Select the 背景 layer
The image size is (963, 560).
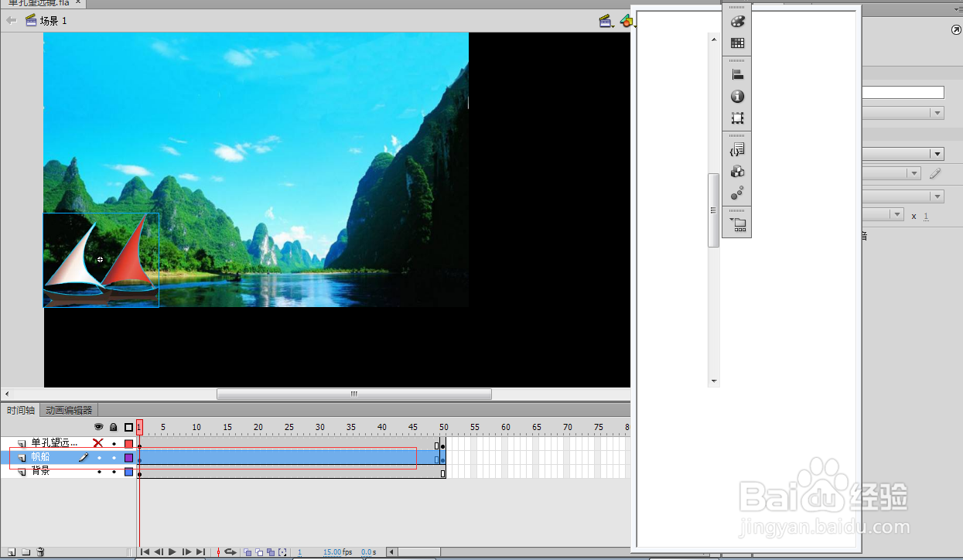40,471
